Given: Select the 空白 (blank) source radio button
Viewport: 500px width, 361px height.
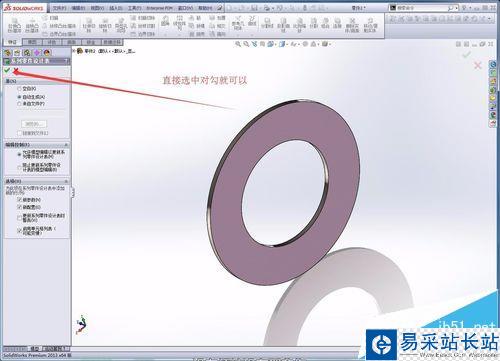Looking at the screenshot, I should pyautogui.click(x=19, y=89).
